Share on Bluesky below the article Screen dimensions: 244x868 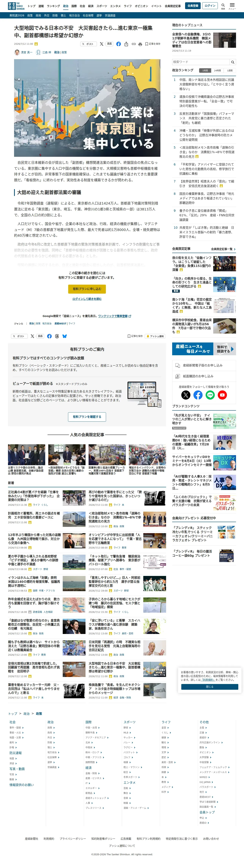click(65, 336)
